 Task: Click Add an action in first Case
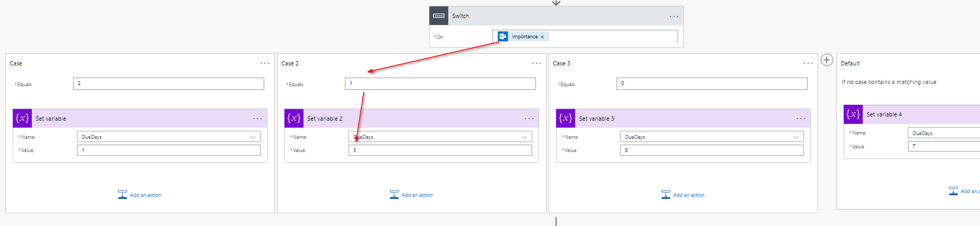(140, 195)
